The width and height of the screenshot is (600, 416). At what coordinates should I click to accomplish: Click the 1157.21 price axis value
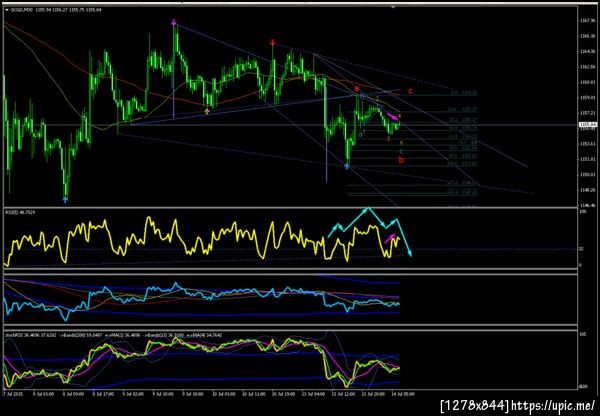coord(588,113)
